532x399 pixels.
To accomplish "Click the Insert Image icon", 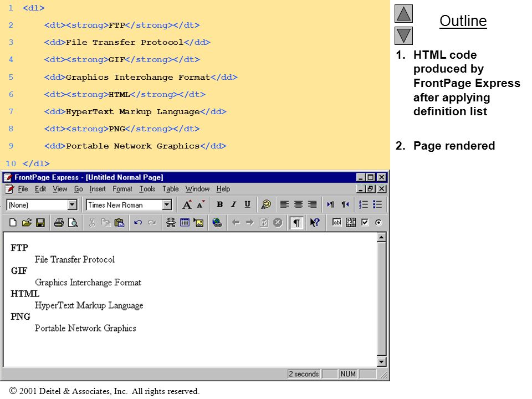I will tap(198, 223).
